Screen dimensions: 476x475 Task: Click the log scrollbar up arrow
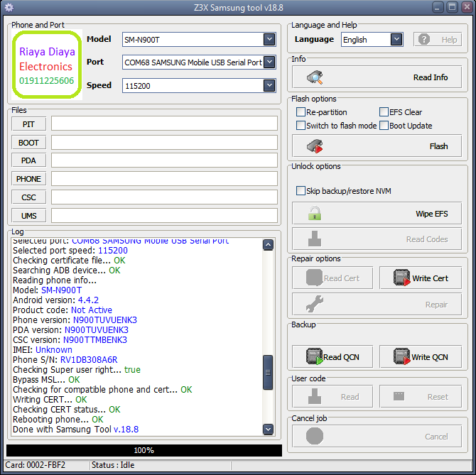[x=268, y=244]
